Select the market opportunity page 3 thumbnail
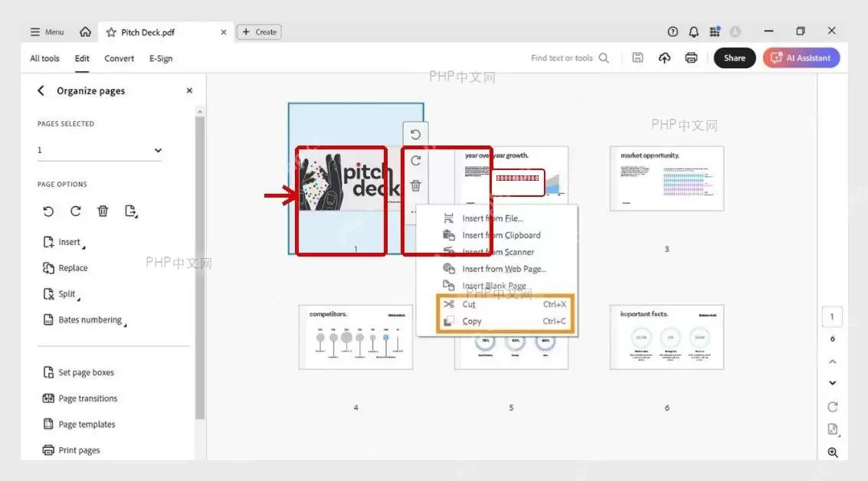The image size is (868, 481). pyautogui.click(x=667, y=178)
